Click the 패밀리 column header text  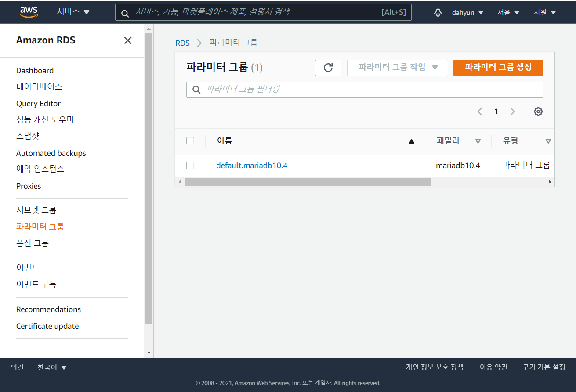[x=448, y=141]
